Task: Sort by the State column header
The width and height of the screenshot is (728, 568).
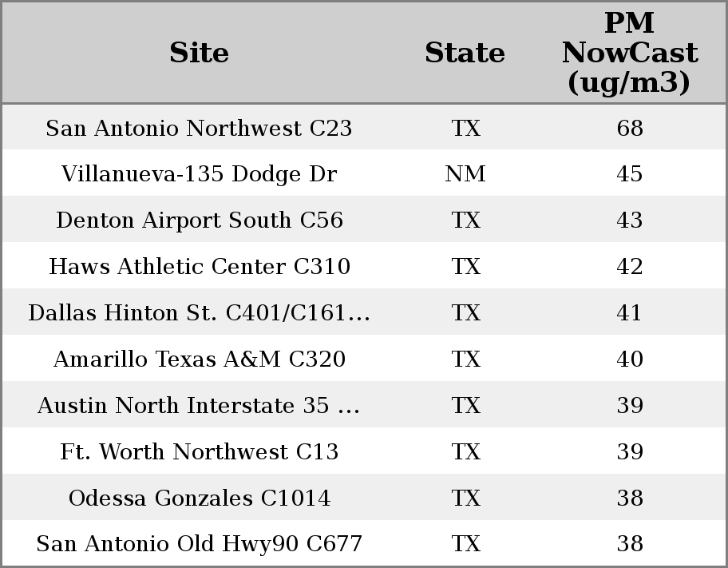Action: point(465,53)
